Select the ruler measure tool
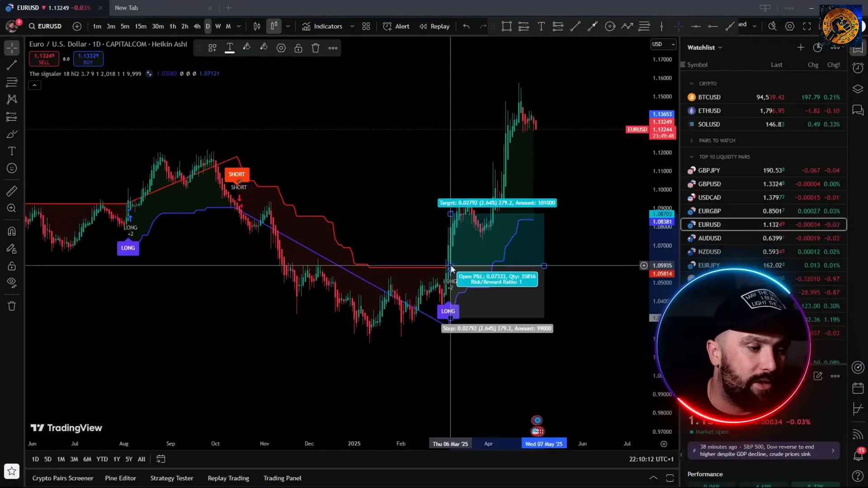 12,191
